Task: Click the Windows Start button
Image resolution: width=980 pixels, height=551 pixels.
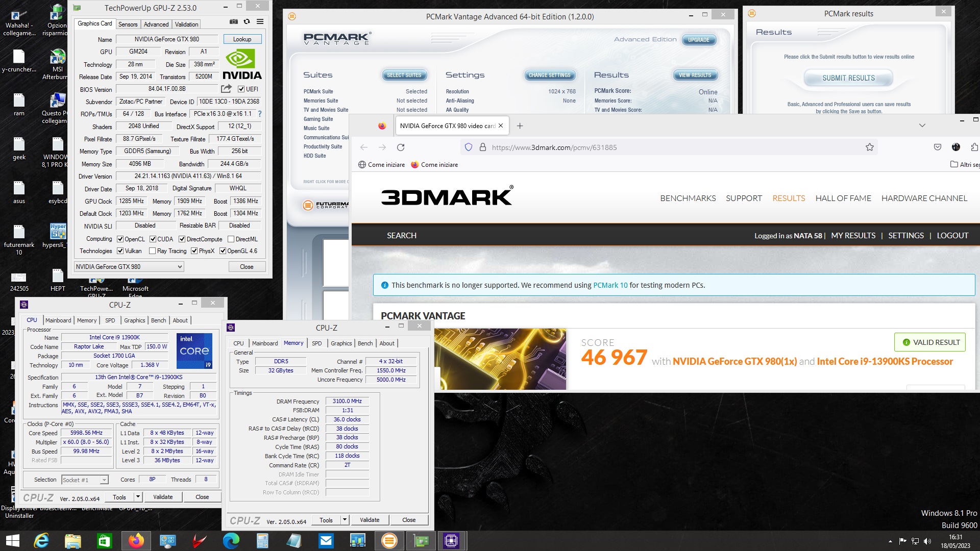Action: click(13, 541)
